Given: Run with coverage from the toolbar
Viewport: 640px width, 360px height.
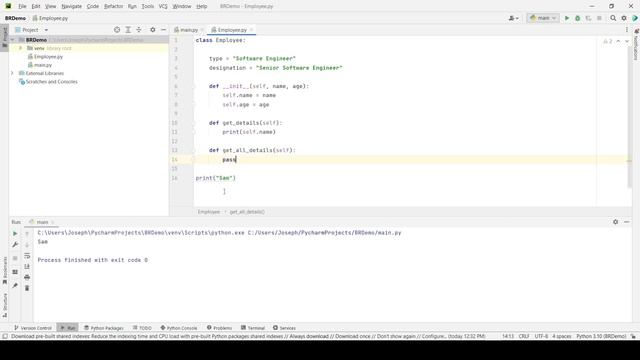Looking at the screenshot, I should click(588, 18).
